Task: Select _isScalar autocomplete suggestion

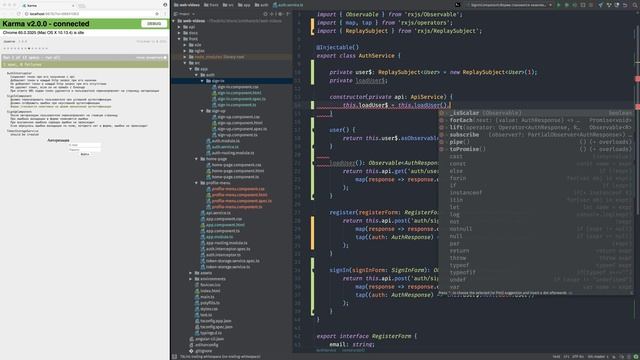Action: pyautogui.click(x=536, y=113)
